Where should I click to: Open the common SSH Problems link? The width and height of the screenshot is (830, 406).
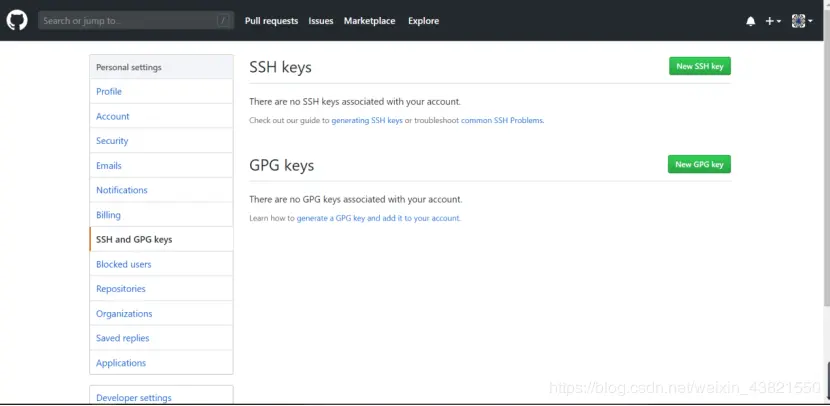coord(502,120)
